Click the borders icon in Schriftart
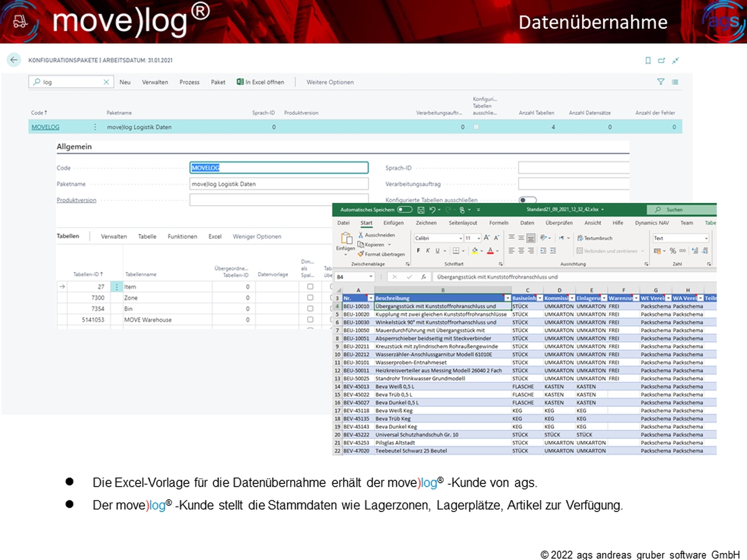The image size is (747, 560). 456,251
